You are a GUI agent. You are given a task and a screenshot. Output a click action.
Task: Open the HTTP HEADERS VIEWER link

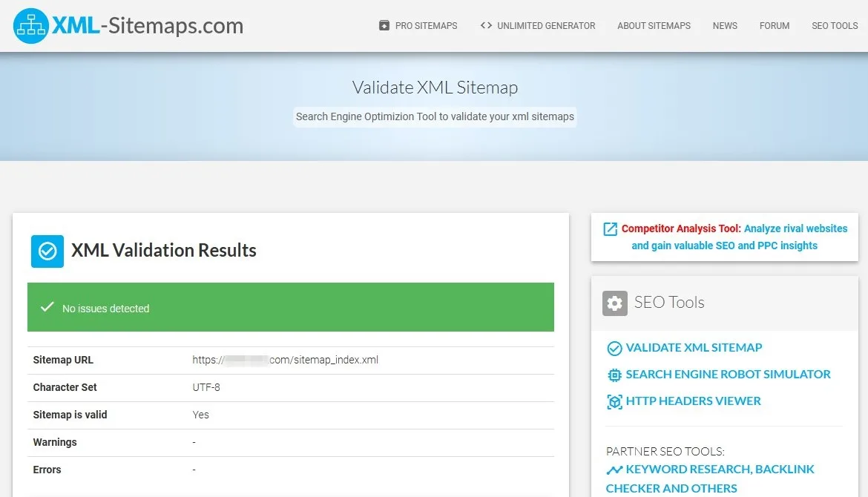click(x=693, y=401)
